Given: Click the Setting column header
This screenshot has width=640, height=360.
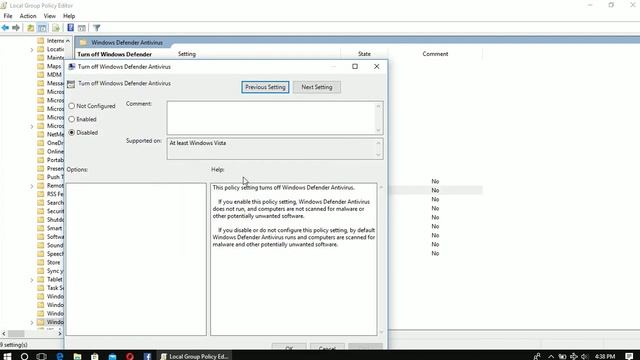Looking at the screenshot, I should [187, 54].
